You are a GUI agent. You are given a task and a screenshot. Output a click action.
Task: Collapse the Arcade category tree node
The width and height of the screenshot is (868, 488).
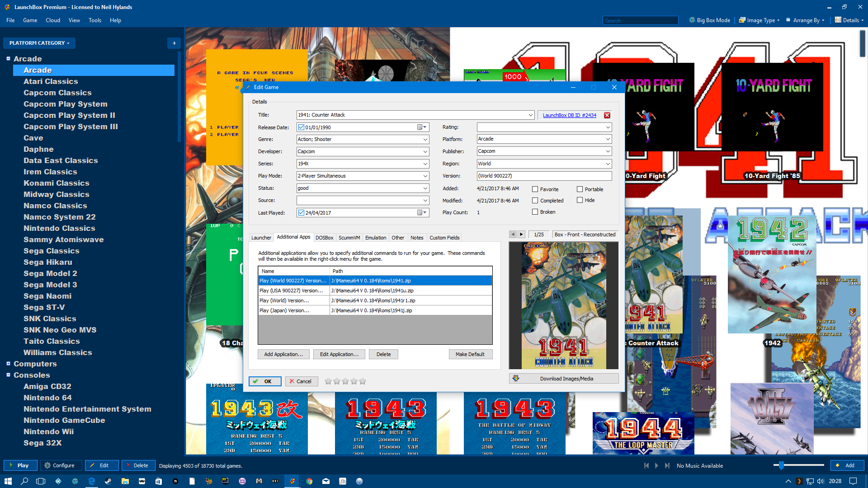click(8, 59)
